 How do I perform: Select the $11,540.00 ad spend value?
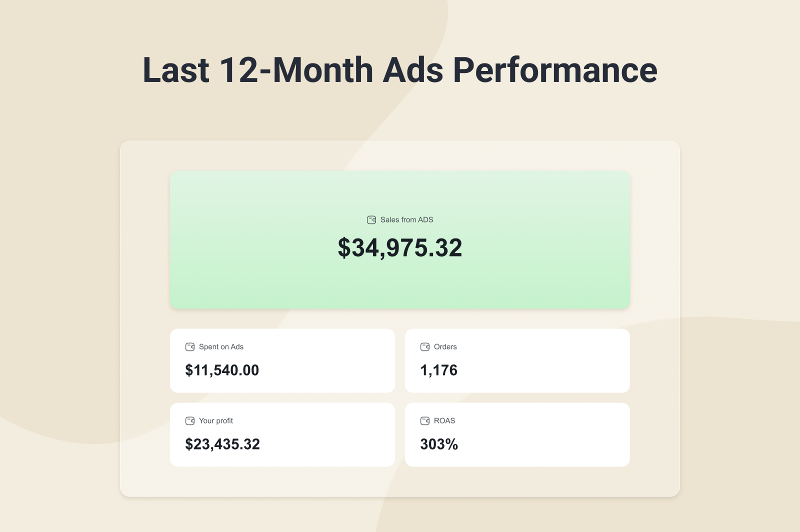point(222,370)
